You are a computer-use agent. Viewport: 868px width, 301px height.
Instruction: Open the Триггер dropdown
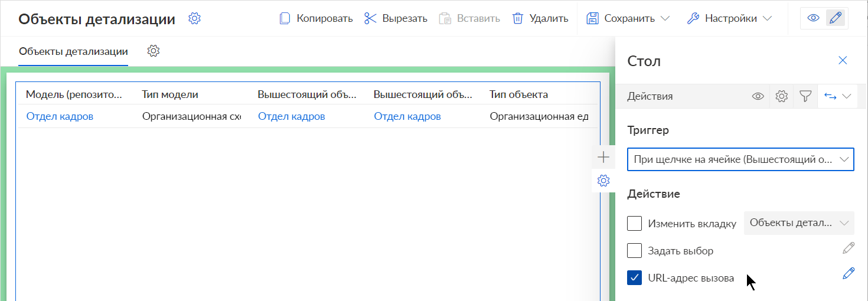[740, 159]
